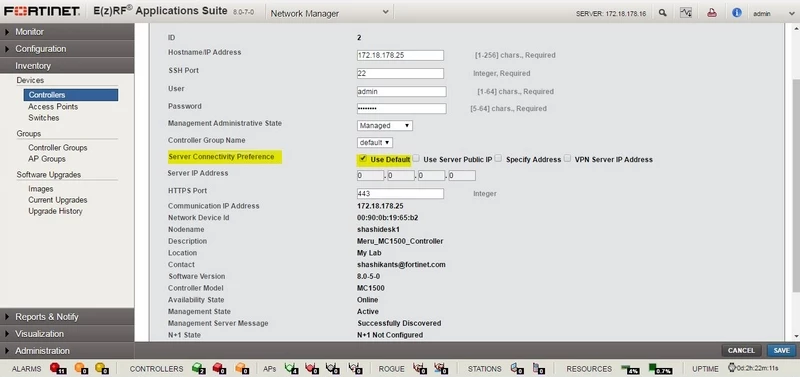Viewport: 800px width, 377px height.
Task: Open Switches in the sidebar
Action: point(44,118)
